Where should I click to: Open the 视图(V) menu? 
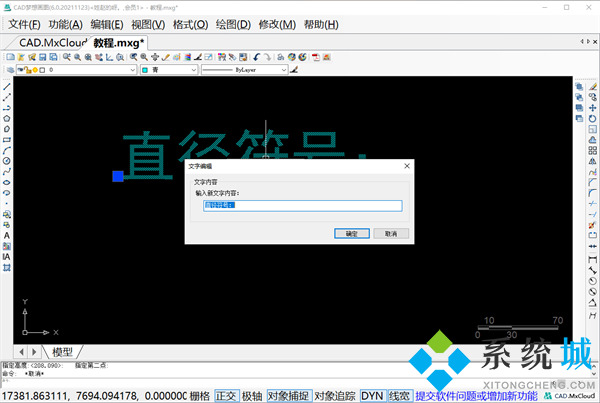coord(148,24)
